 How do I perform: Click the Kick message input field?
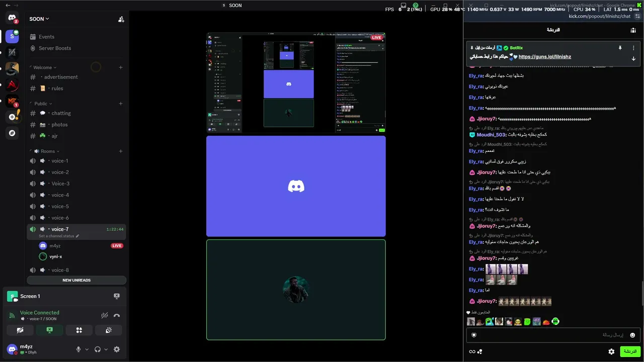(553, 335)
